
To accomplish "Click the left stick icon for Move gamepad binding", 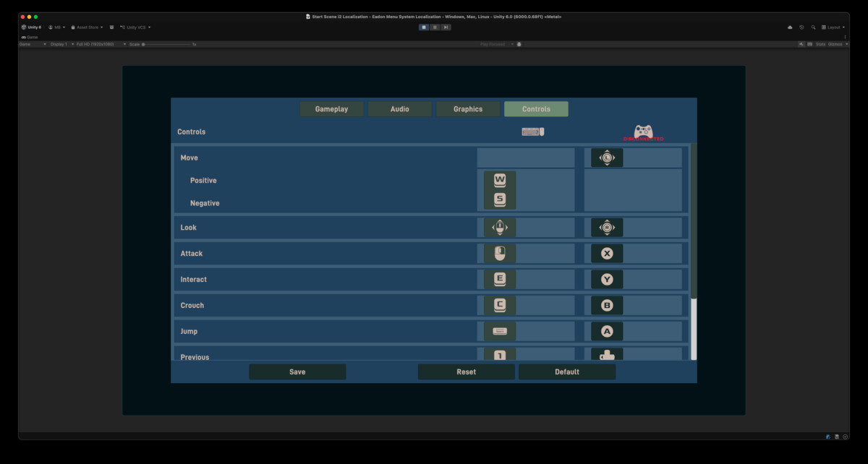I will [606, 158].
